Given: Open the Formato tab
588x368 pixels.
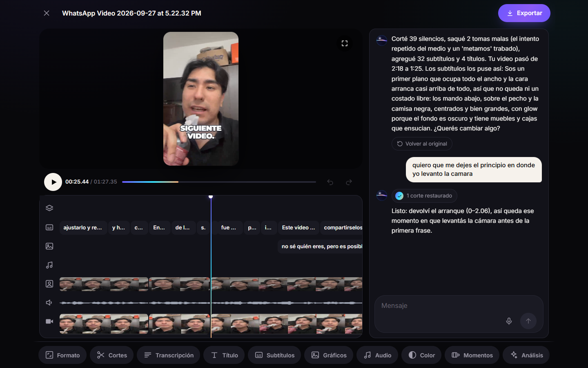Looking at the screenshot, I should (62, 355).
